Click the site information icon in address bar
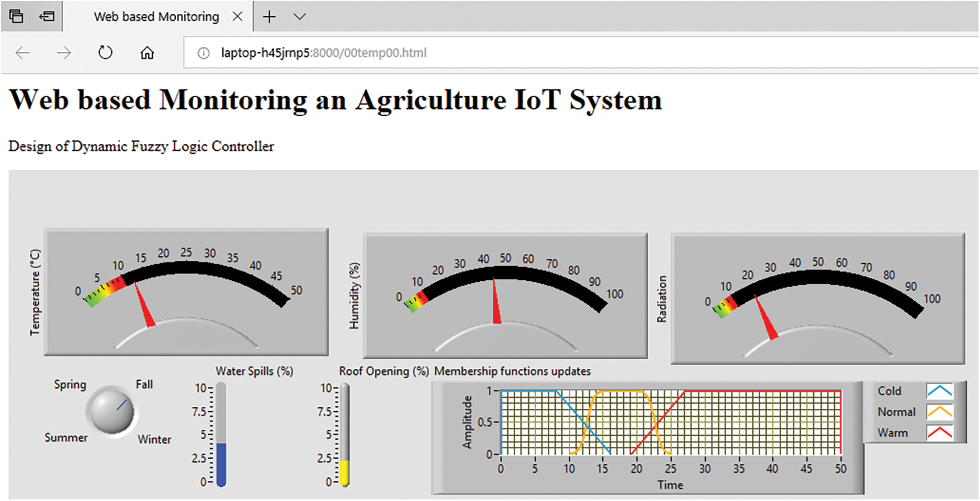 203,53
